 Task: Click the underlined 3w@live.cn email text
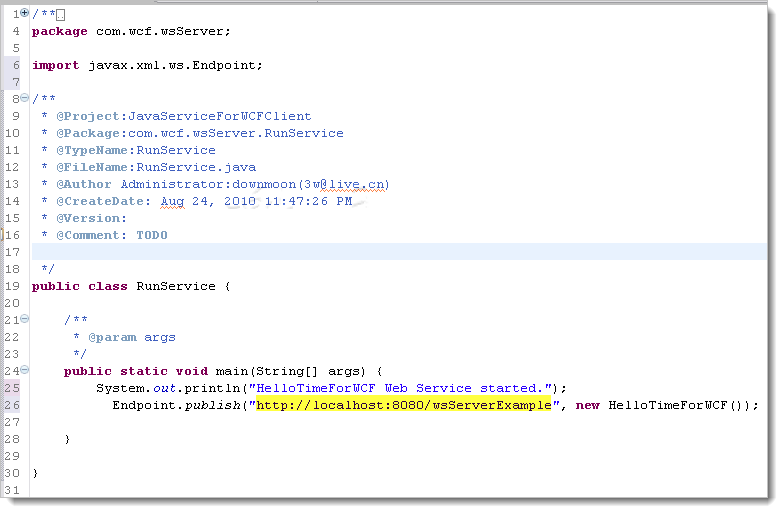pyautogui.click(x=345, y=184)
